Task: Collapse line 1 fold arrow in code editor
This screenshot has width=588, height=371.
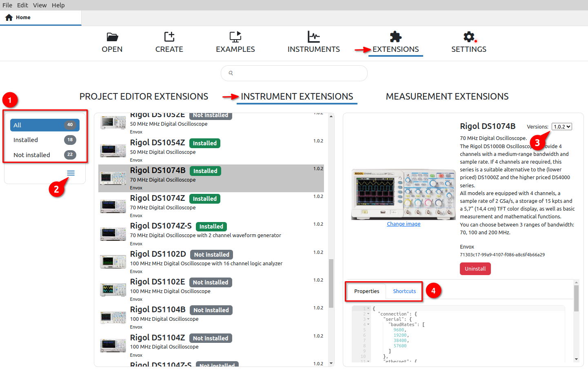Action: click(x=368, y=309)
